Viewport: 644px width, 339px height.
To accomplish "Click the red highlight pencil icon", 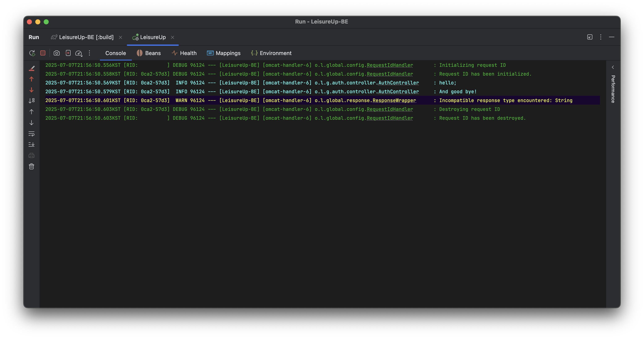I will tap(31, 68).
